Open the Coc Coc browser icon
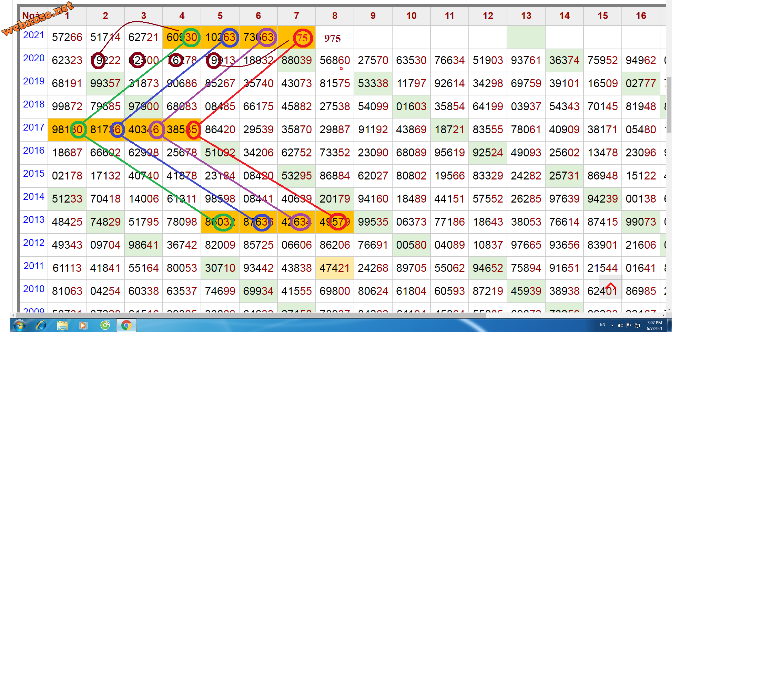This screenshot has width=761, height=700. [x=105, y=325]
